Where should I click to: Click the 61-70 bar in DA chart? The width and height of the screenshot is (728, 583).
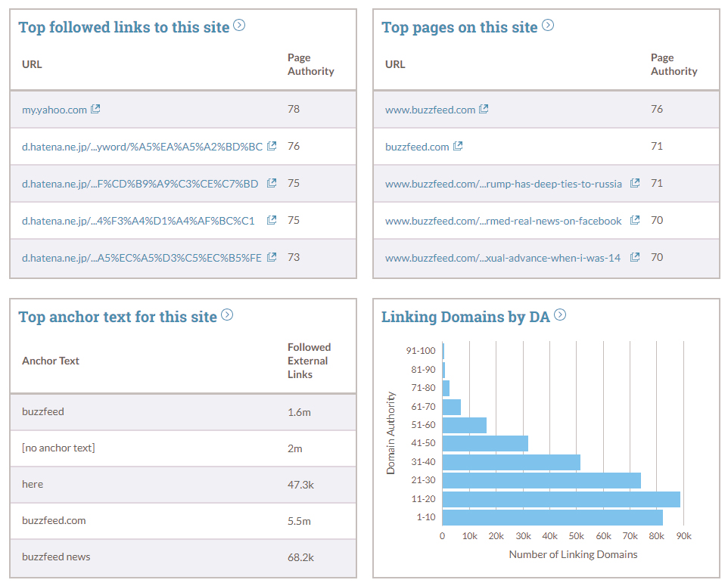[451, 407]
